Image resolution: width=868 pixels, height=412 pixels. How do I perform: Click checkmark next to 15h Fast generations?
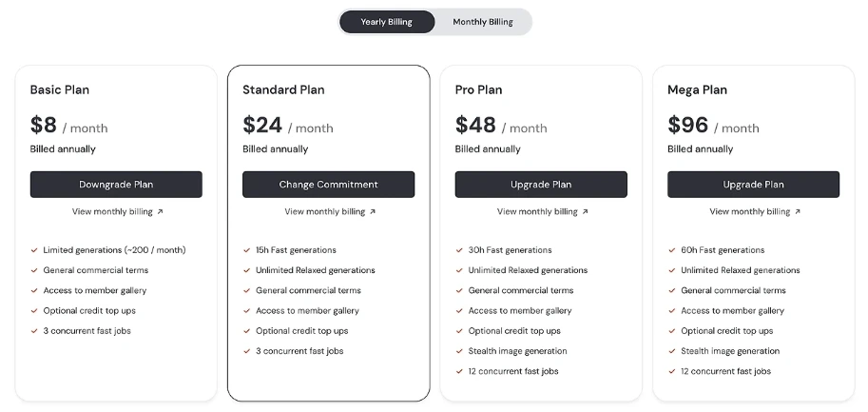[x=247, y=250]
